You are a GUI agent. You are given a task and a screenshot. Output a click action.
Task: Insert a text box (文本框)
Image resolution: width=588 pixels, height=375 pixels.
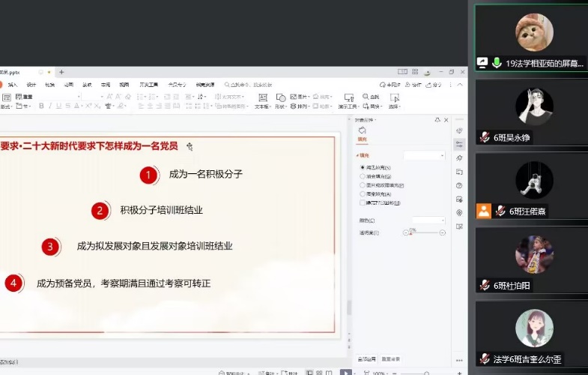pos(263,101)
